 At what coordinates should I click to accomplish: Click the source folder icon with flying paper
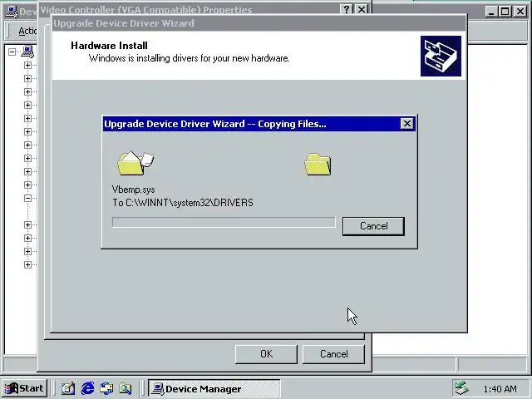click(135, 163)
